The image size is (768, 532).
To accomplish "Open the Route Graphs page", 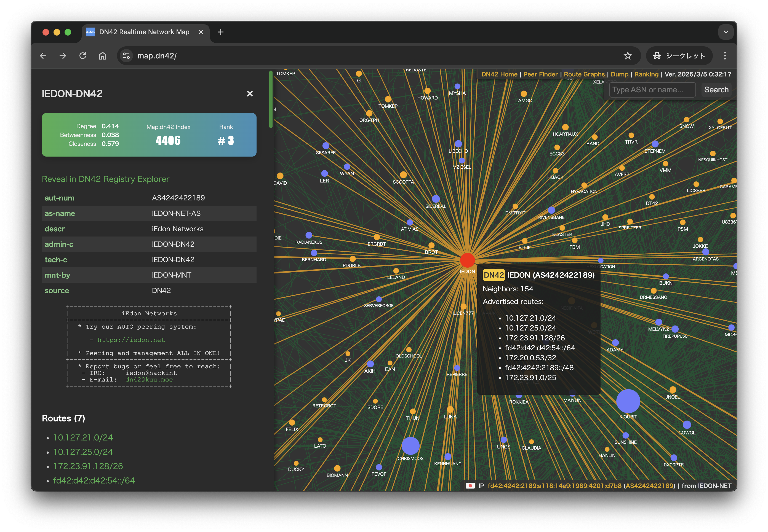I will point(584,74).
